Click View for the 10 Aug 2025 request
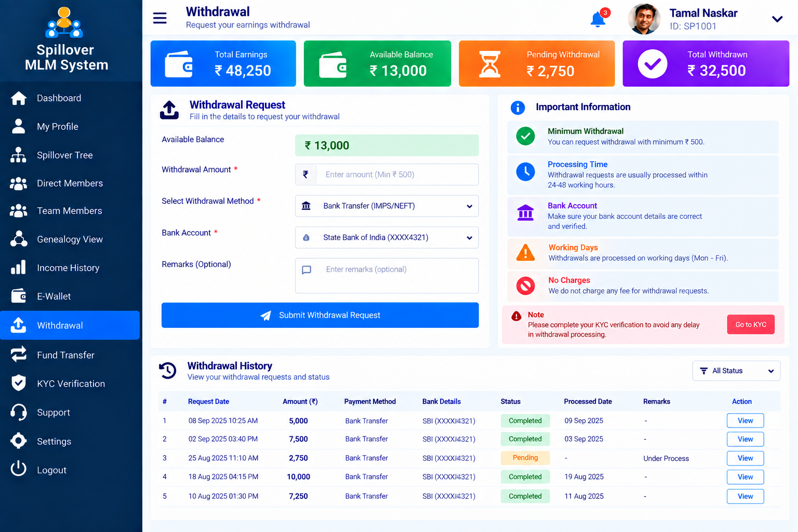The image size is (798, 532). (745, 496)
